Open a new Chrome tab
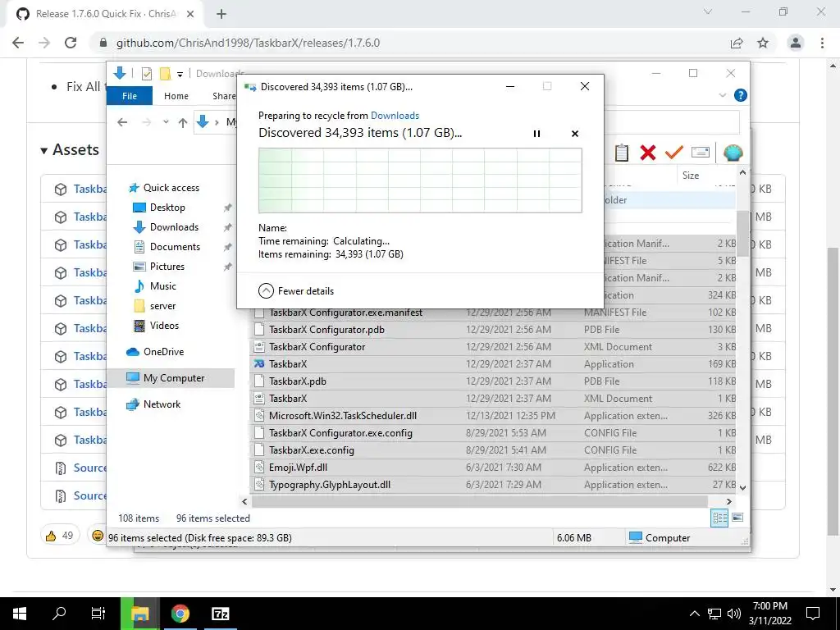 coord(221,14)
